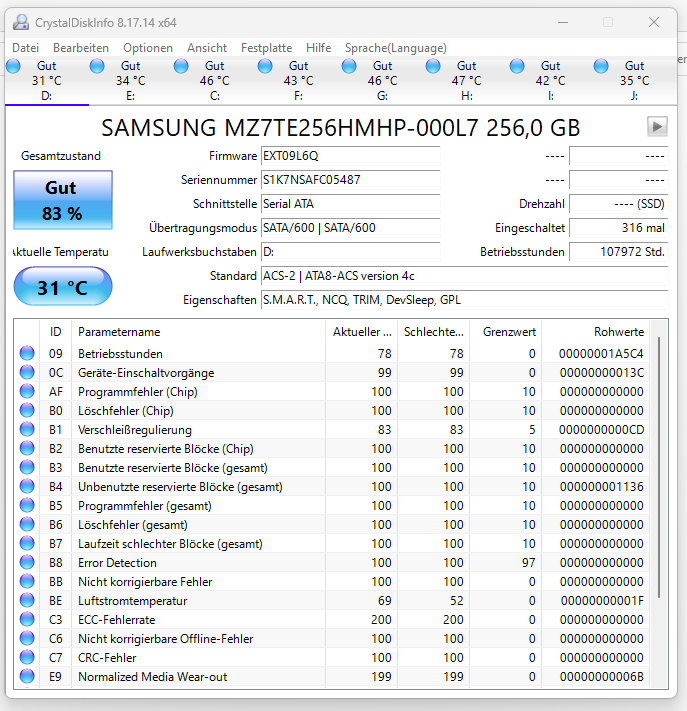
Task: Click the Grenzwert column header
Action: point(506,332)
